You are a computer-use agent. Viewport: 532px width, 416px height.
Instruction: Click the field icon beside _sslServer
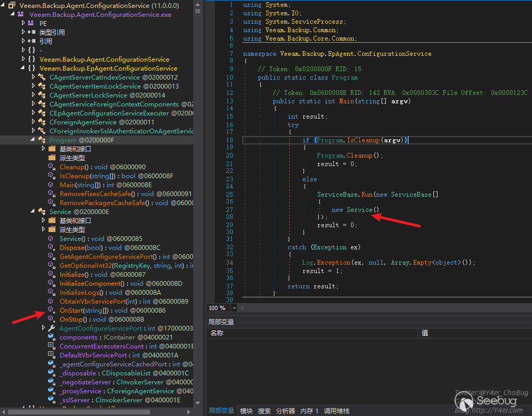tap(51, 400)
